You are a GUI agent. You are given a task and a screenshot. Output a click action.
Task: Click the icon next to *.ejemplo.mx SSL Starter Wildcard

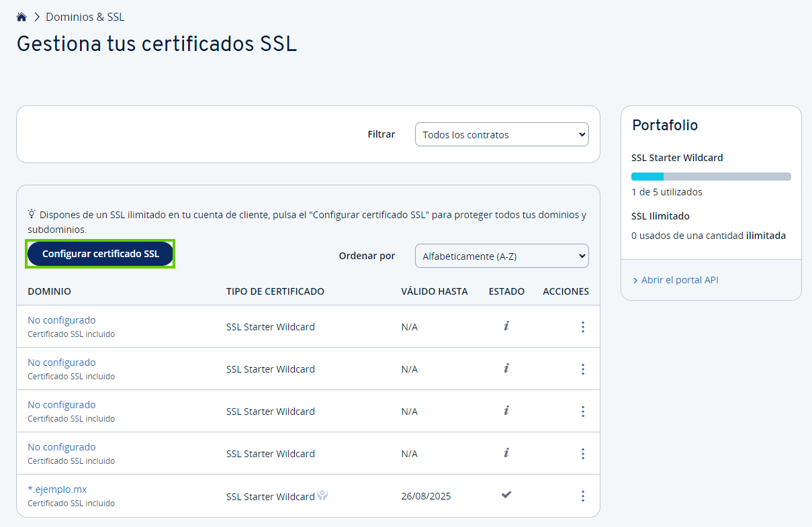click(x=323, y=496)
